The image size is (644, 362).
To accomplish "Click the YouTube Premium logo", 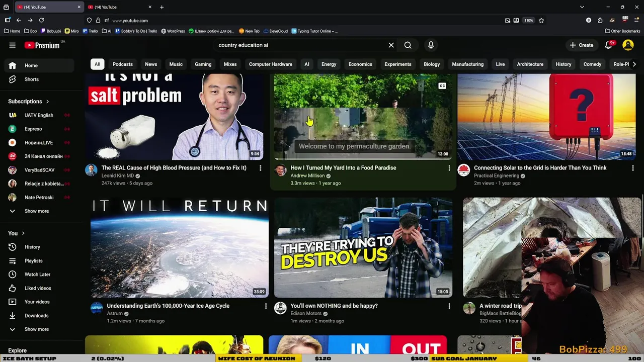I will pyautogui.click(x=42, y=45).
